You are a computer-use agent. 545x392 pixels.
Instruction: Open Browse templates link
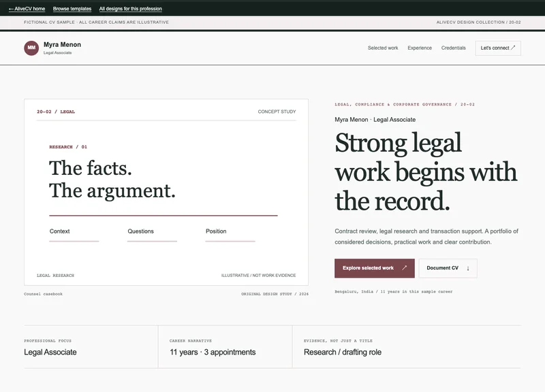pyautogui.click(x=72, y=9)
